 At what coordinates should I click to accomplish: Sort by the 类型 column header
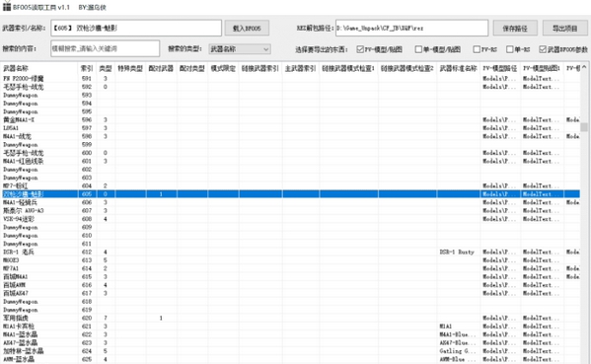pyautogui.click(x=106, y=68)
